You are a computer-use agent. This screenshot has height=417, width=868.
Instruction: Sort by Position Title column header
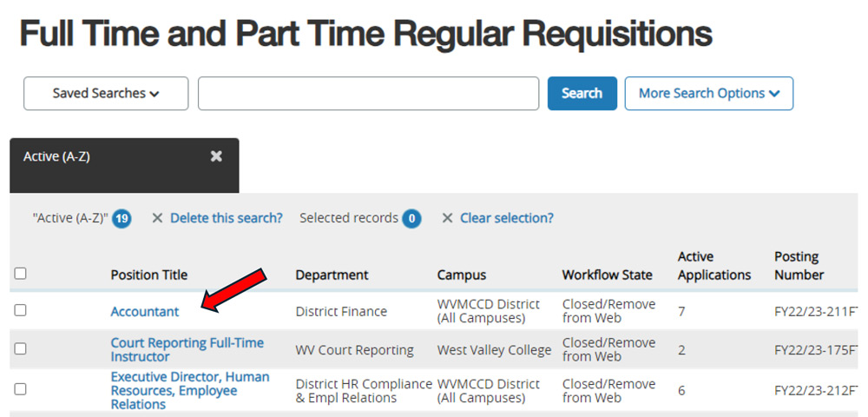click(x=149, y=275)
